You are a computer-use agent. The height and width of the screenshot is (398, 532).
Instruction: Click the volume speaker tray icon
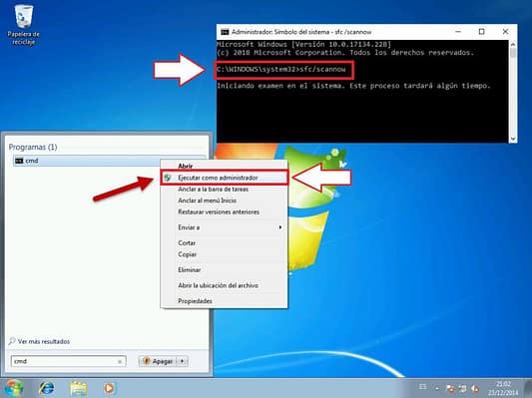click(x=475, y=388)
